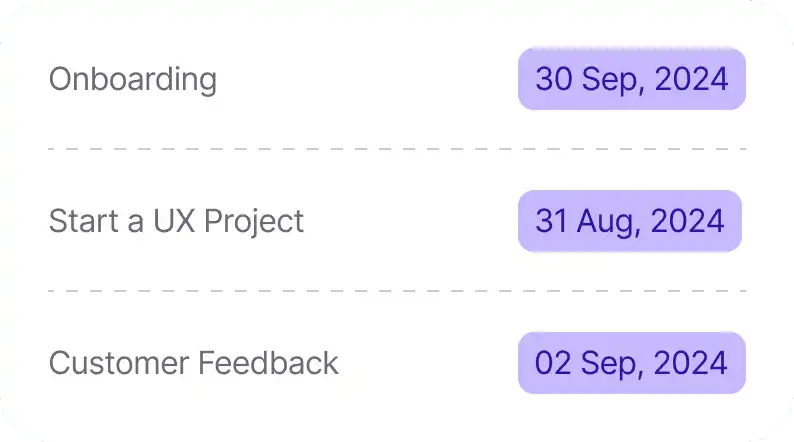Click dashed divider below the Onboarding row

coord(397,149)
